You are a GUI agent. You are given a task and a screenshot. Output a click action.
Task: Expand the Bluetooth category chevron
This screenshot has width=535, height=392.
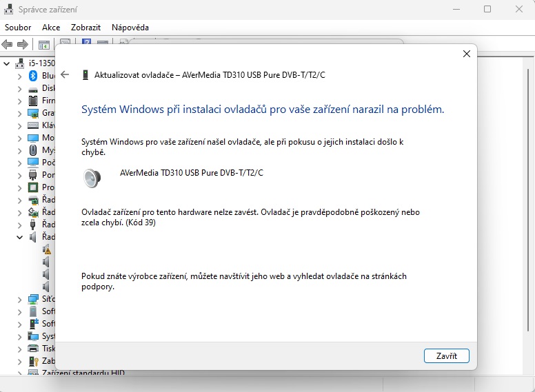(19, 76)
